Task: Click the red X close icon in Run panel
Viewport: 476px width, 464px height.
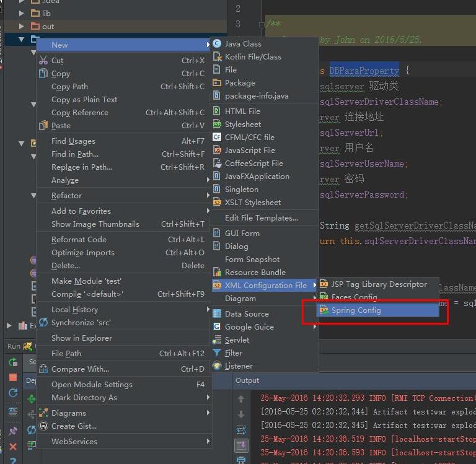Action: point(13,446)
